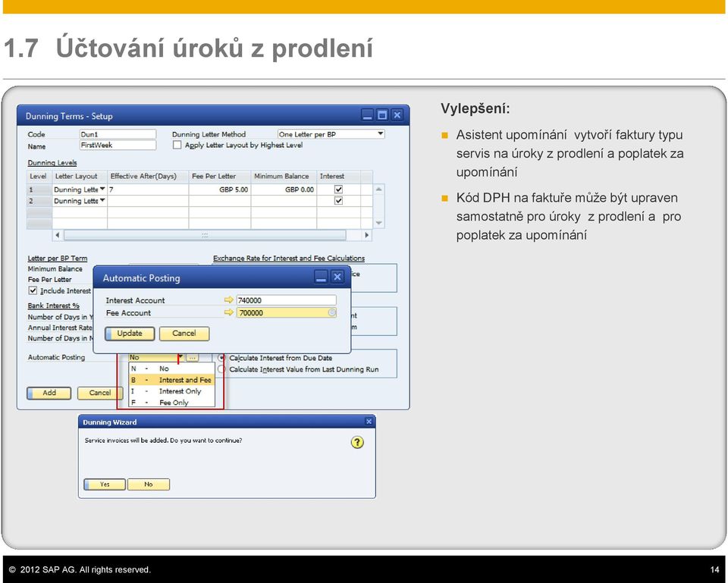Minimize the Automatic Posting dialog

321,277
